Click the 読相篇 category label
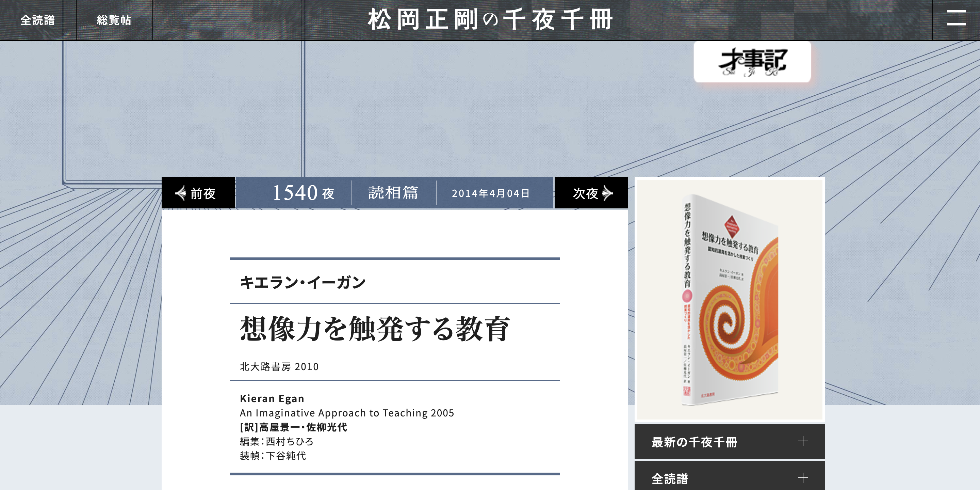 (393, 193)
